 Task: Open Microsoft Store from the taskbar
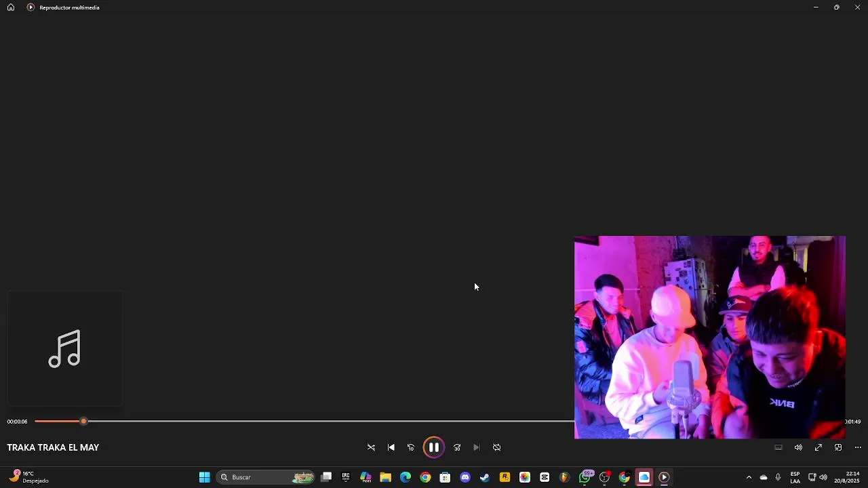pyautogui.click(x=445, y=477)
